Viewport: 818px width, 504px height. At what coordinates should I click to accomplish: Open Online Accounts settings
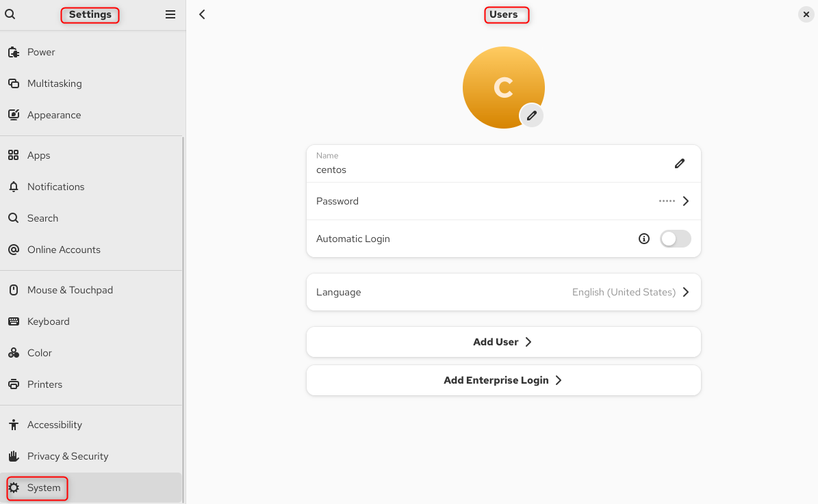click(x=64, y=250)
